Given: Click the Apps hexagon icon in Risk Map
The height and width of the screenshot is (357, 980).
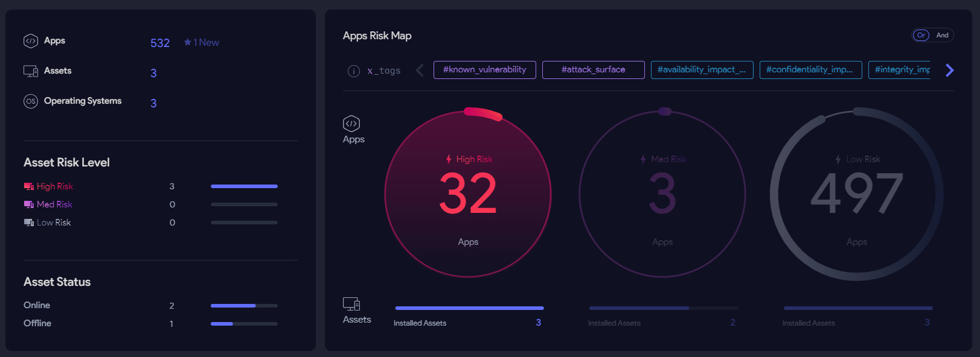Looking at the screenshot, I should [x=351, y=124].
